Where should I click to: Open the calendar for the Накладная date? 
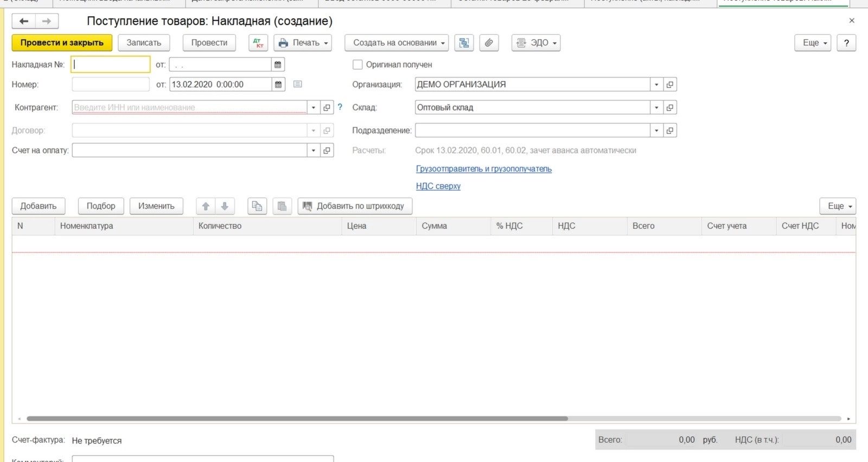(278, 65)
